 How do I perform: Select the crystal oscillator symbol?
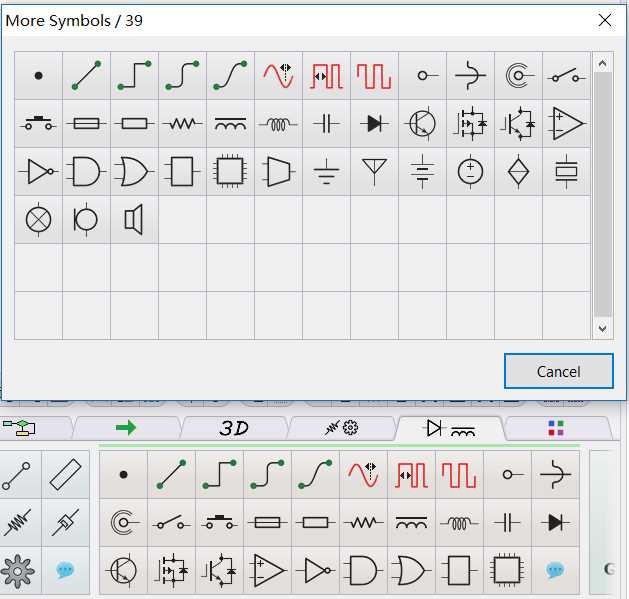tap(566, 171)
